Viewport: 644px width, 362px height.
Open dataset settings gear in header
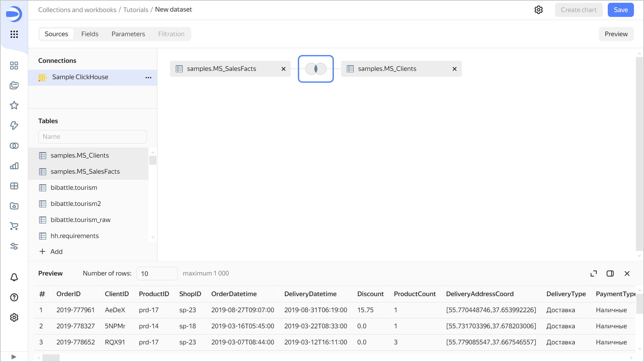click(x=538, y=10)
